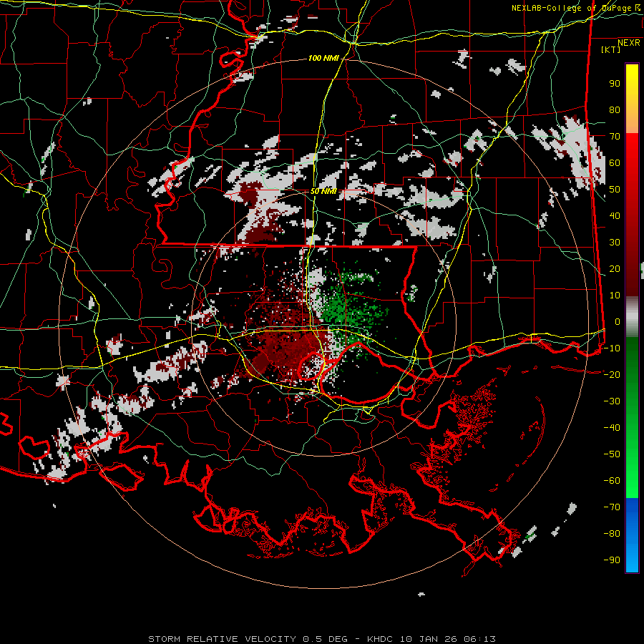Image resolution: width=644 pixels, height=644 pixels.
Task: Click the -60 value on the velocity scale
Action: [612, 481]
